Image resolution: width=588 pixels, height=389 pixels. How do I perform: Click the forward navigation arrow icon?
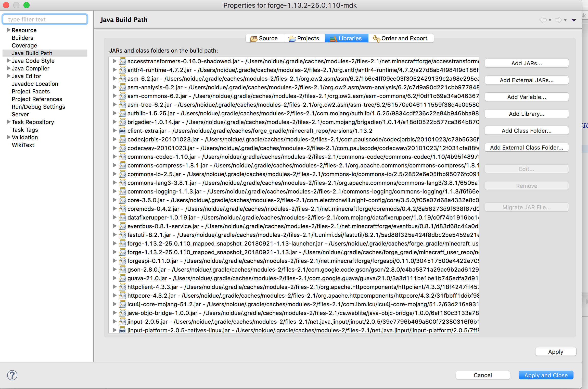coord(558,20)
